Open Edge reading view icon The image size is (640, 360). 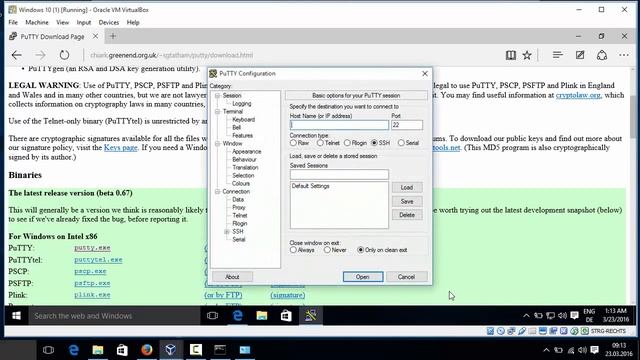tap(510, 55)
